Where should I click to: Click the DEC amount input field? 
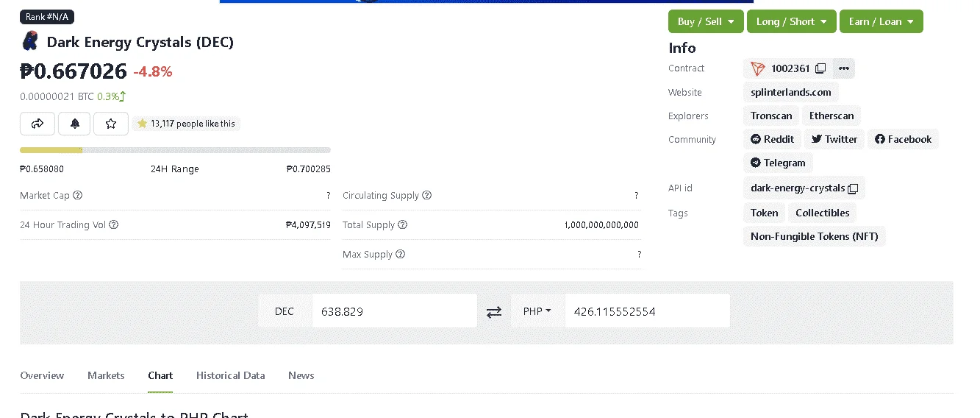point(395,311)
